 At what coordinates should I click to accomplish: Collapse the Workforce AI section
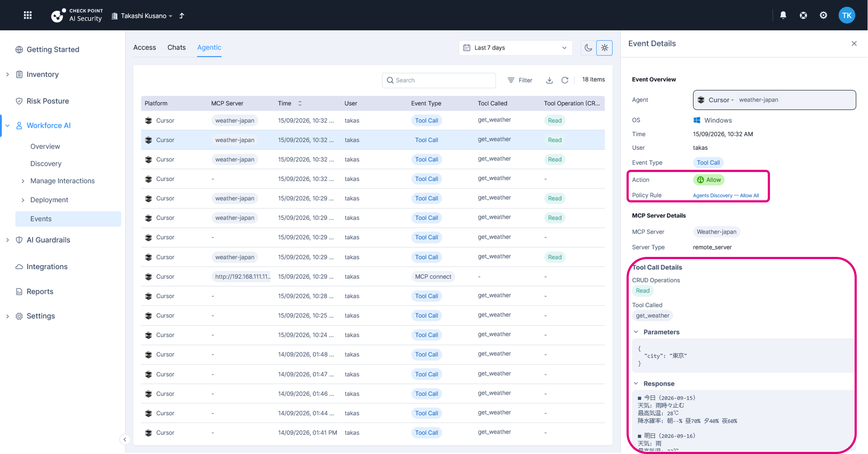coord(7,125)
